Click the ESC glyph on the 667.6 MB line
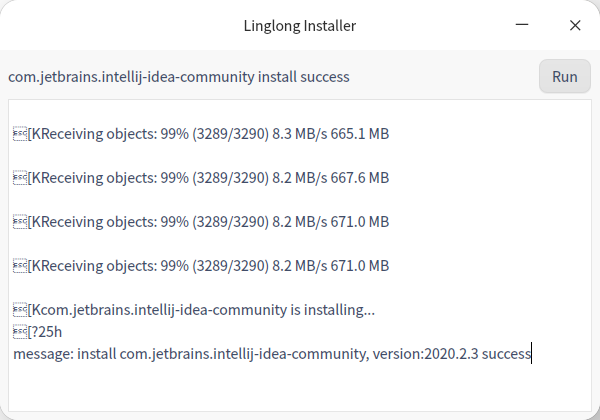Viewport: 600px width, 420px height. click(x=19, y=178)
